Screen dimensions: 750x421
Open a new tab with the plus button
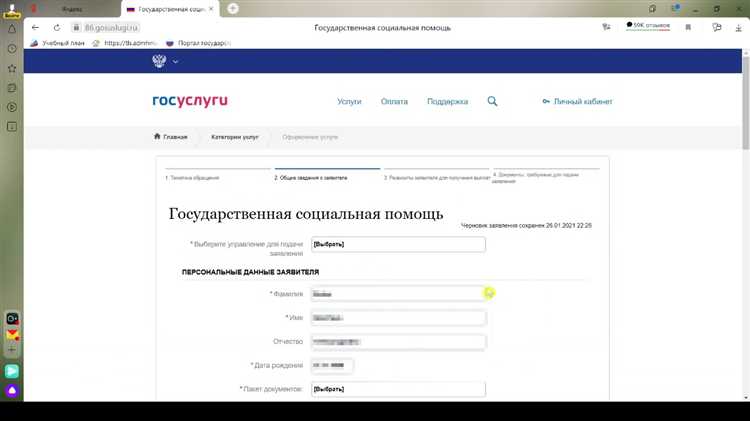[232, 8]
